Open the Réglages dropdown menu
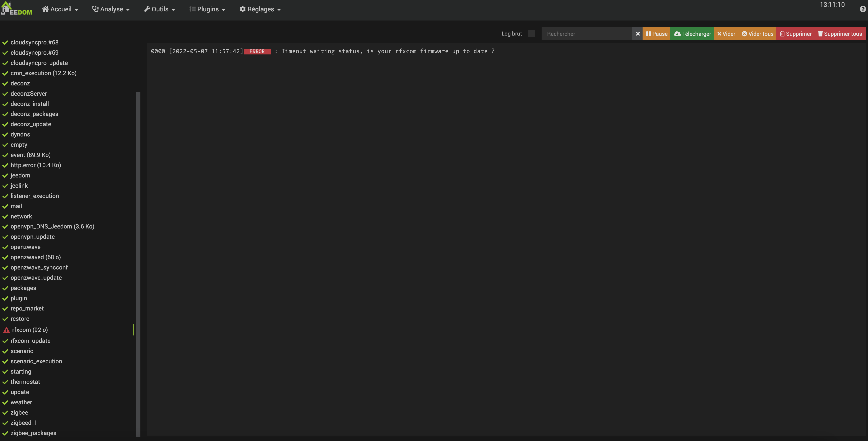 260,9
